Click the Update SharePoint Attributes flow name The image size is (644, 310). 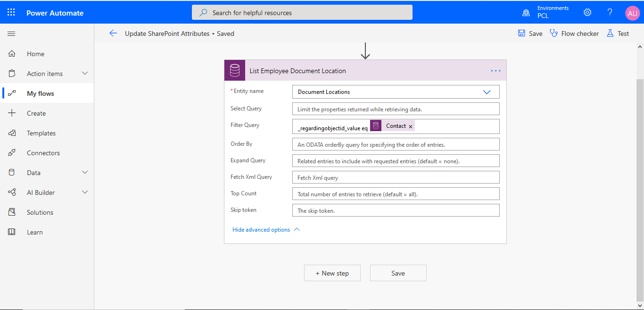[x=167, y=34]
